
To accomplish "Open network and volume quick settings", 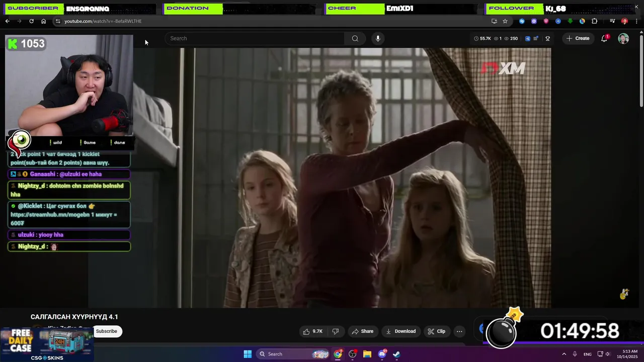I will (605, 354).
